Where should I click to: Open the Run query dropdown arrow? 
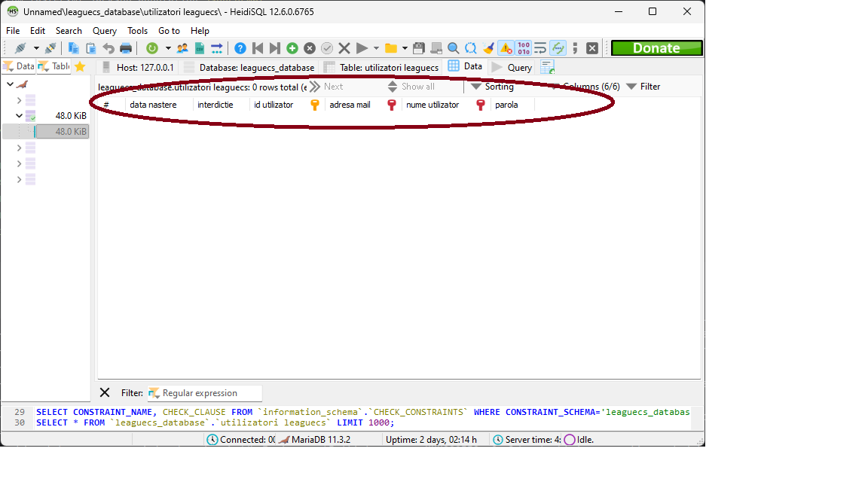pos(376,48)
